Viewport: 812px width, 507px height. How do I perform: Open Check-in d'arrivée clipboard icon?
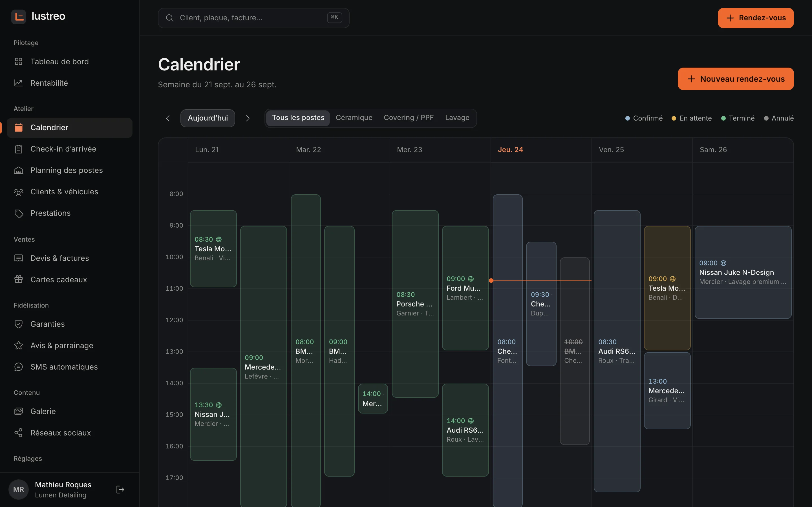click(18, 149)
